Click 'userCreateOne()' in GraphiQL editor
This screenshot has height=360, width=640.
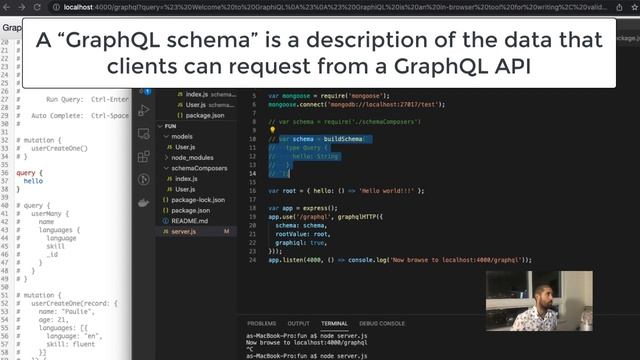coord(60,148)
